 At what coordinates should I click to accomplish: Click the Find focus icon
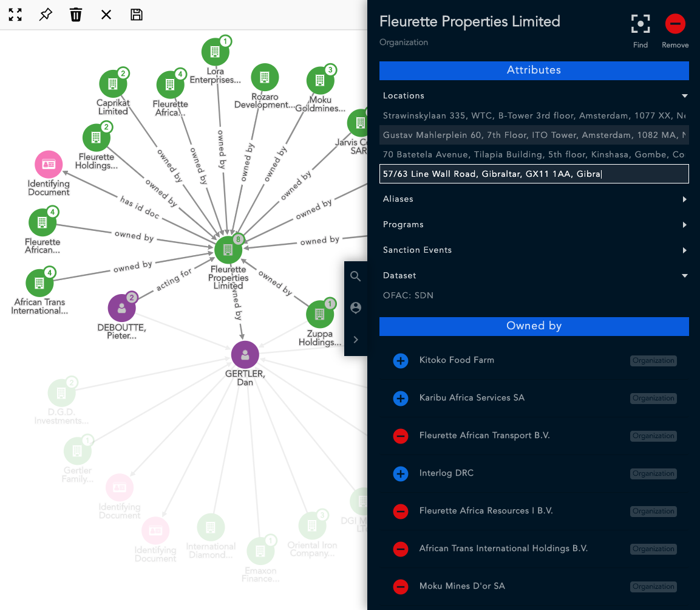(640, 24)
